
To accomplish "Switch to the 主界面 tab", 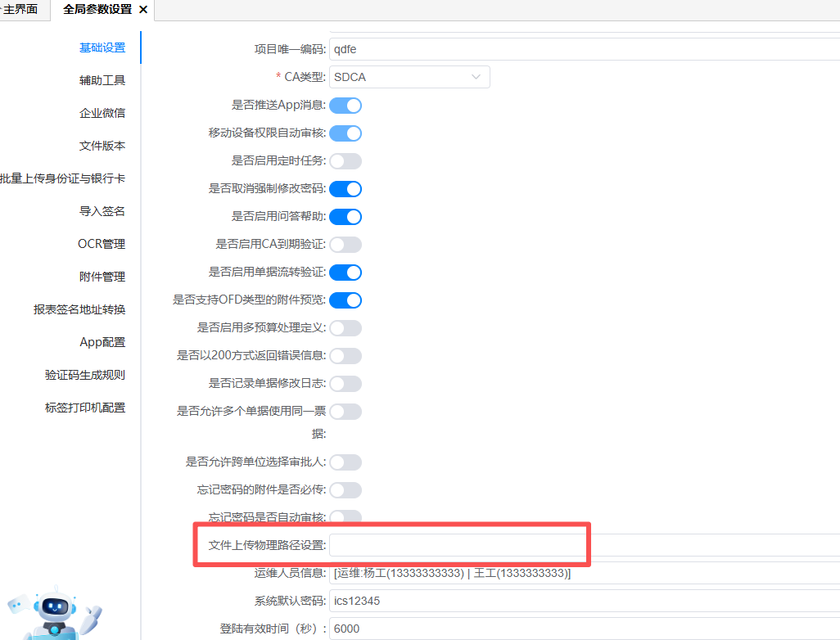I will click(x=20, y=10).
